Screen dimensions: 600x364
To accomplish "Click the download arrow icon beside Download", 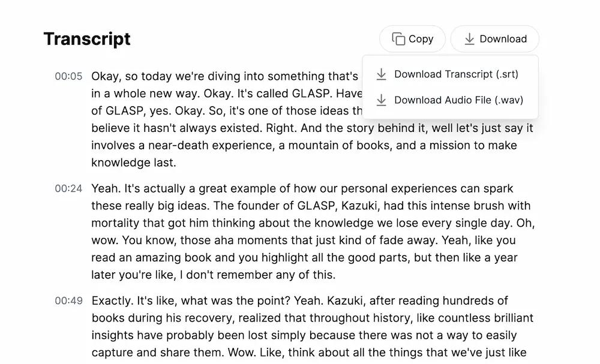I will (469, 39).
